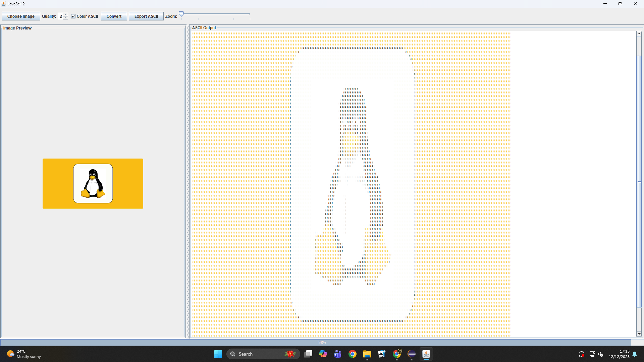Image resolution: width=644 pixels, height=362 pixels.
Task: Click inside the Quality number field
Action: [60, 16]
